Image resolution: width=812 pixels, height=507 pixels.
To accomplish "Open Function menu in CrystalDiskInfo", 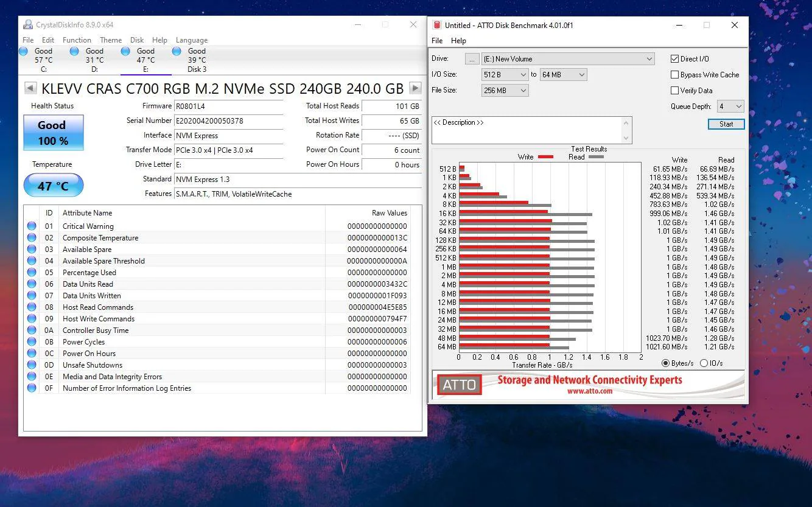I will tap(77, 40).
